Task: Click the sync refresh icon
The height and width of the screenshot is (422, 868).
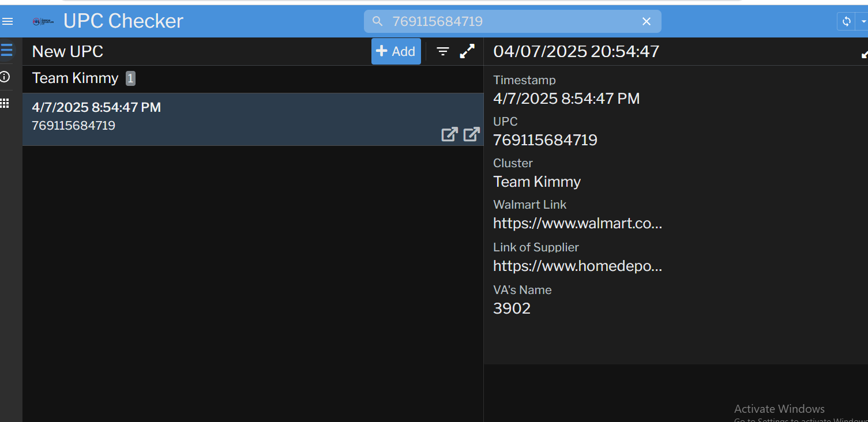Action: (846, 21)
